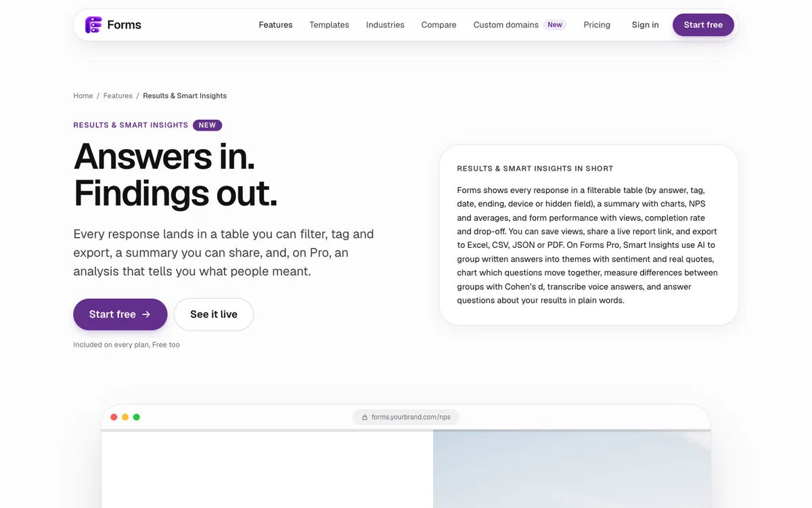Click arrow icon in hero Start free button
Image resolution: width=812 pixels, height=508 pixels.
click(146, 314)
